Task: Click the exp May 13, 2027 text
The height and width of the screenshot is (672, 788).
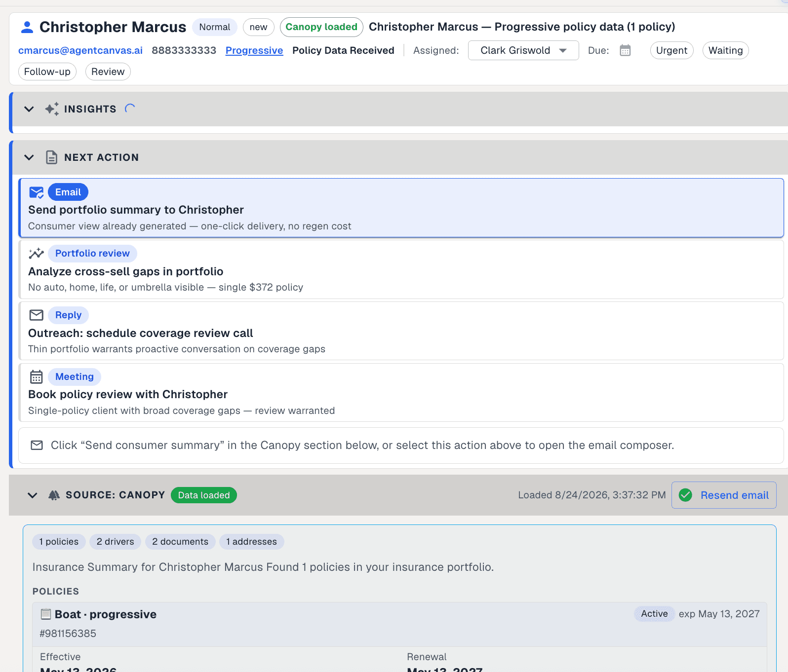Action: pyautogui.click(x=719, y=614)
